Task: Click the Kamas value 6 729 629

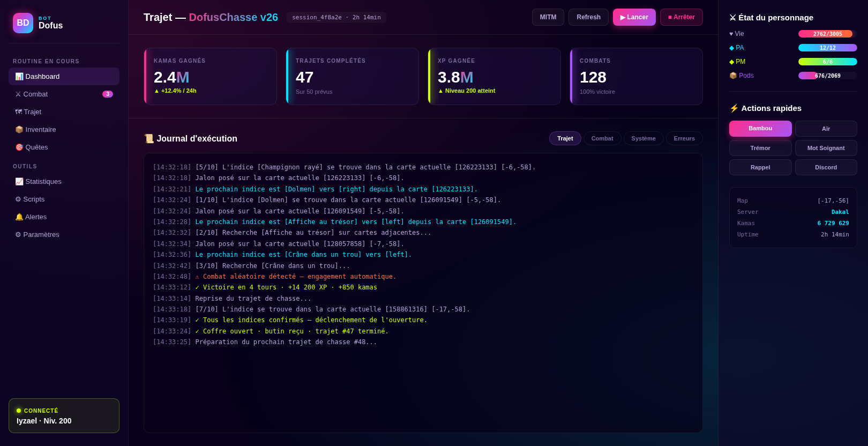Action: tap(833, 224)
